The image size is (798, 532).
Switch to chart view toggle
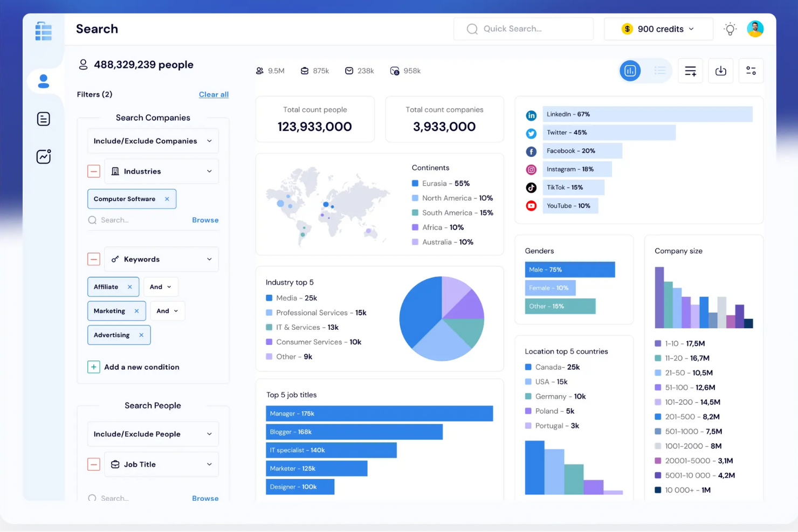630,71
